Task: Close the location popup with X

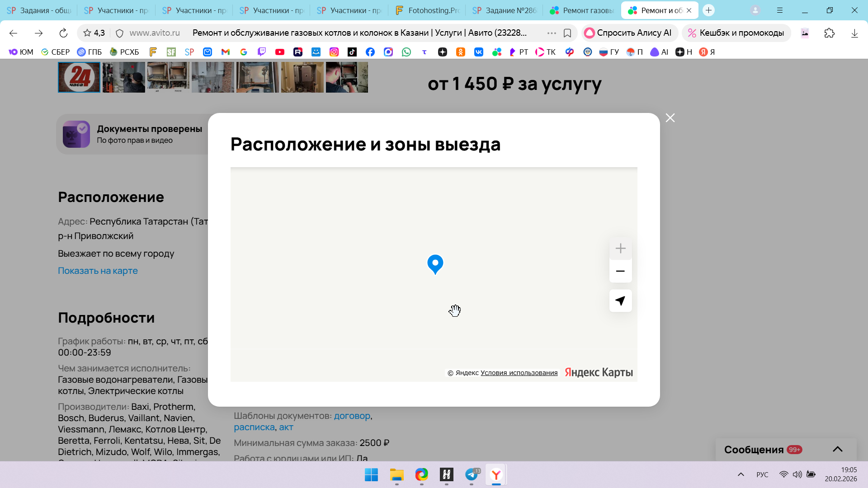Action: [670, 118]
